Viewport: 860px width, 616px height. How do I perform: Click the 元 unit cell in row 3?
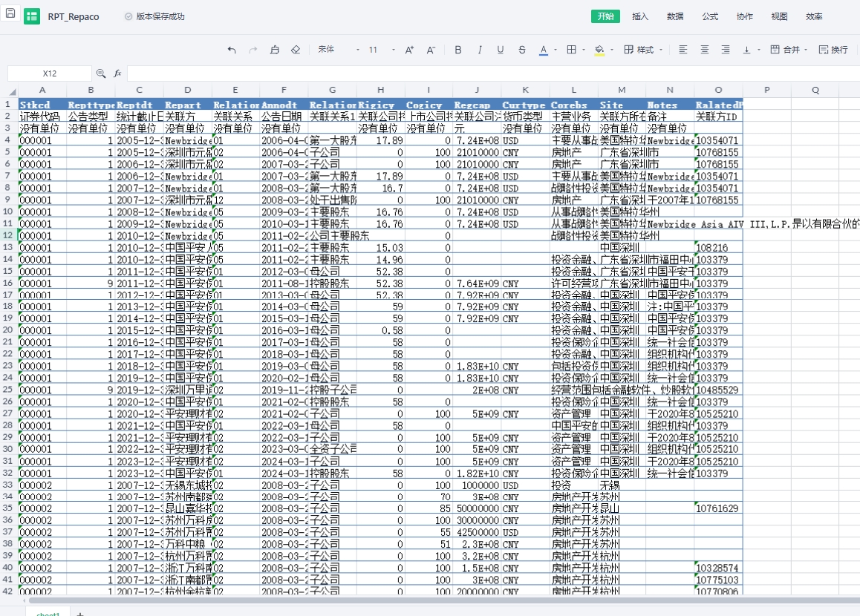pyautogui.click(x=478, y=129)
